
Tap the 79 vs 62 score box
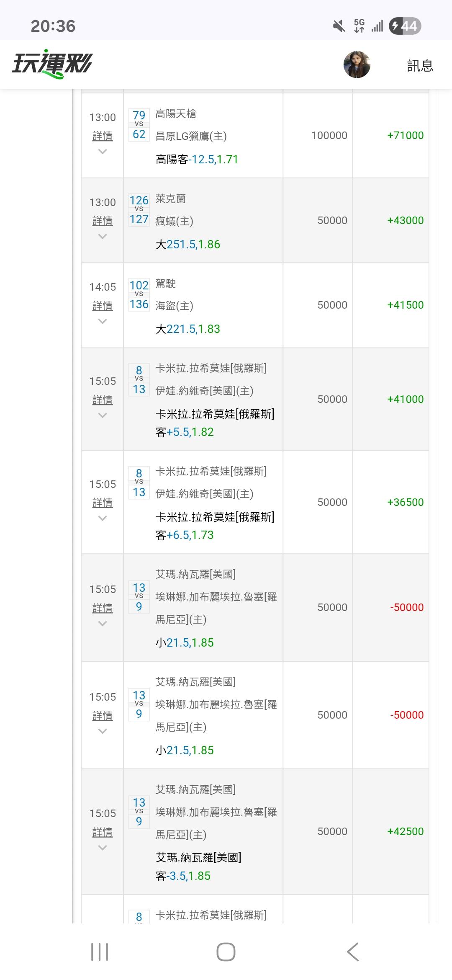139,125
